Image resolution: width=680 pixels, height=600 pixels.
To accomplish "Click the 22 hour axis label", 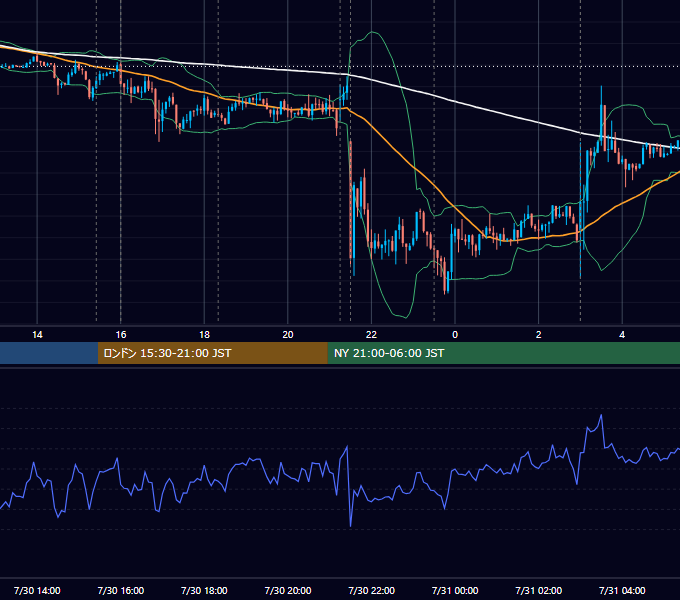I will [371, 335].
